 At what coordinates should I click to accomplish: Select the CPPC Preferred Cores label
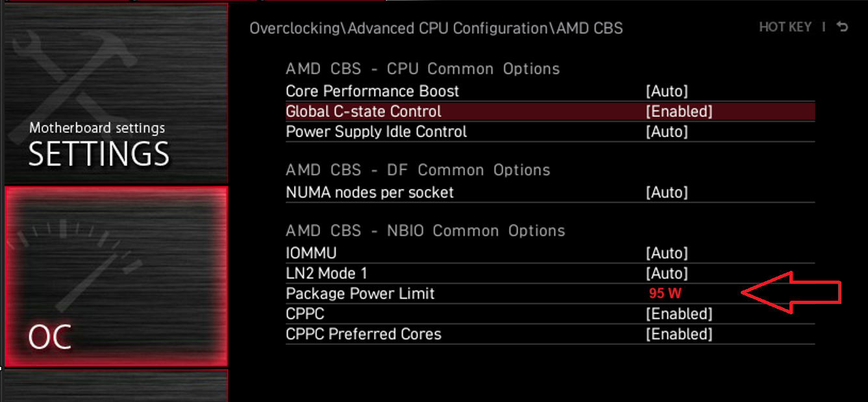pyautogui.click(x=363, y=334)
